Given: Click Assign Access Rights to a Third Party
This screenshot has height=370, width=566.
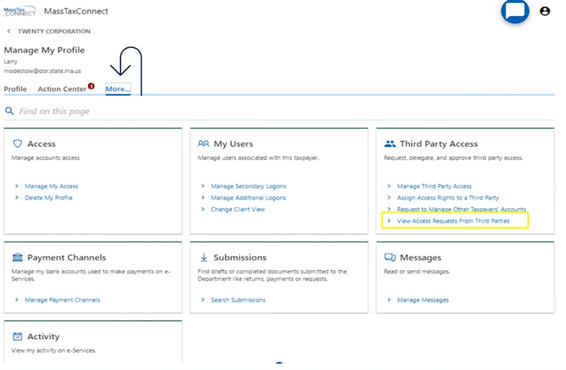Looking at the screenshot, I should pos(448,198).
